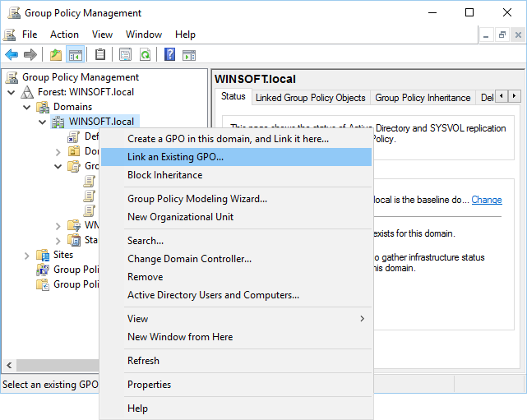This screenshot has height=420, width=527.
Task: Select the root Group Policy Management tree icon
Action: click(x=12, y=77)
